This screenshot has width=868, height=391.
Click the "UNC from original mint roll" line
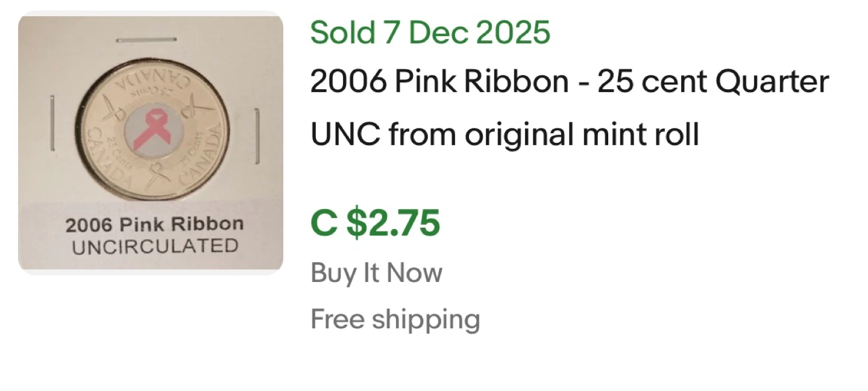pyautogui.click(x=505, y=134)
